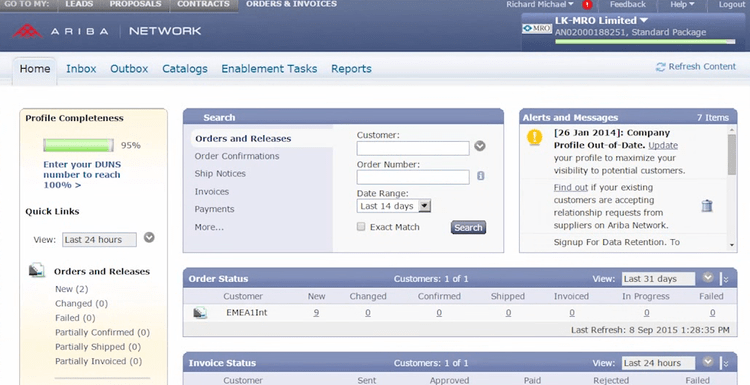This screenshot has width=750, height=385.
Task: Click Order Number info icon
Action: (x=481, y=176)
